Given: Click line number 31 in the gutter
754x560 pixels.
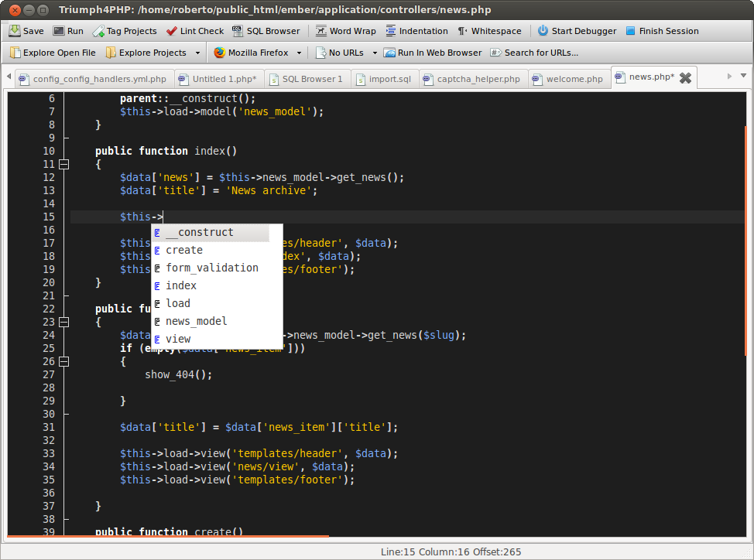Looking at the screenshot, I should click(49, 428).
